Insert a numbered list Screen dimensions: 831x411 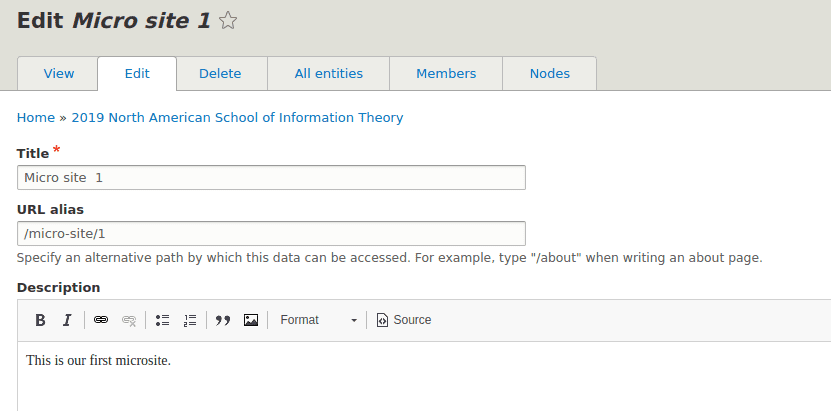click(x=190, y=320)
